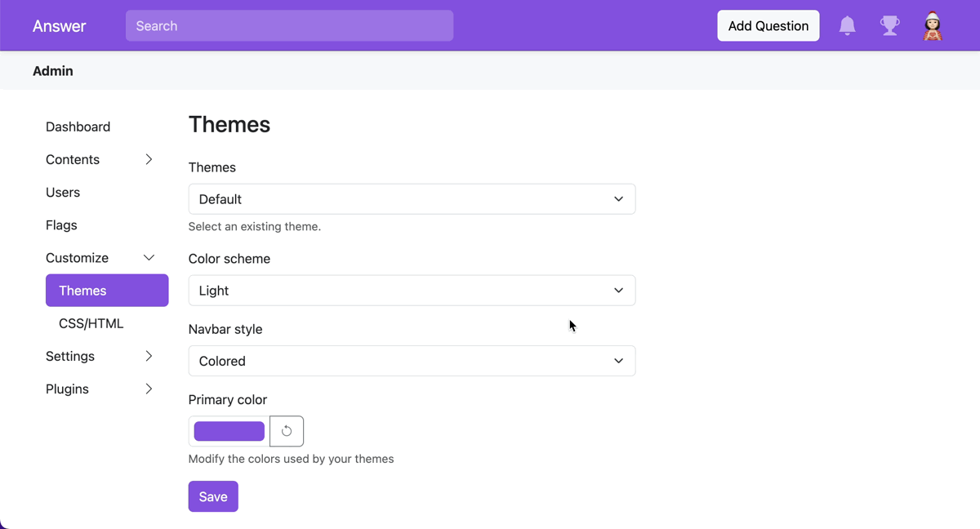The width and height of the screenshot is (980, 529).
Task: Expand the Settings sidebar section
Action: (149, 356)
